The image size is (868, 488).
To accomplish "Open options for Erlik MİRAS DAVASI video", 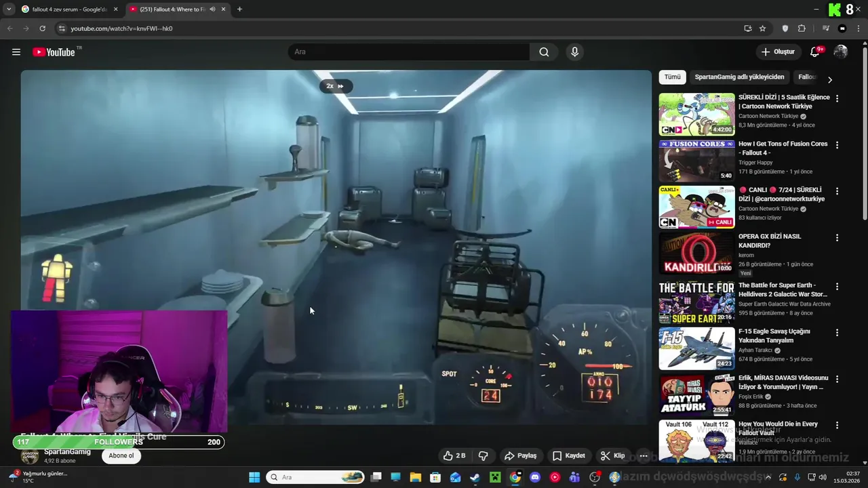I will point(837,380).
